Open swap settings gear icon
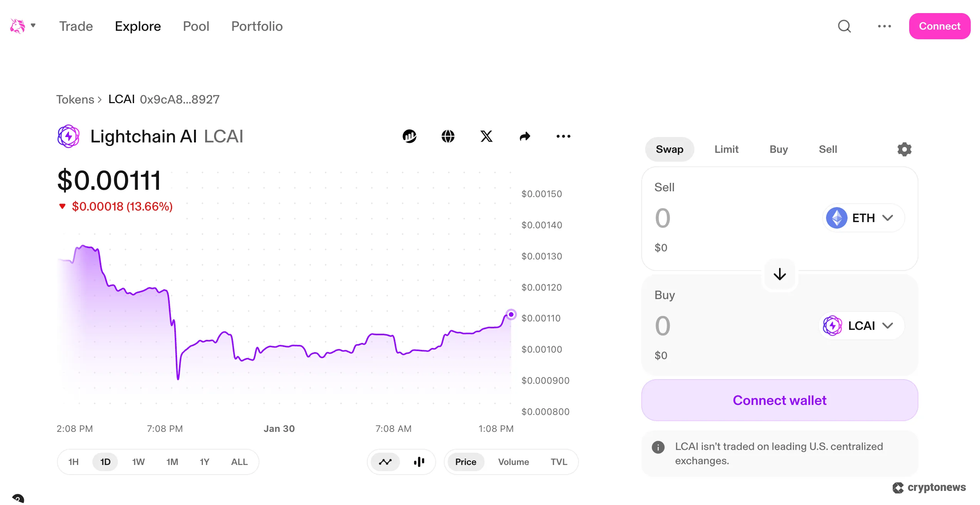The image size is (980, 505). [x=904, y=149]
